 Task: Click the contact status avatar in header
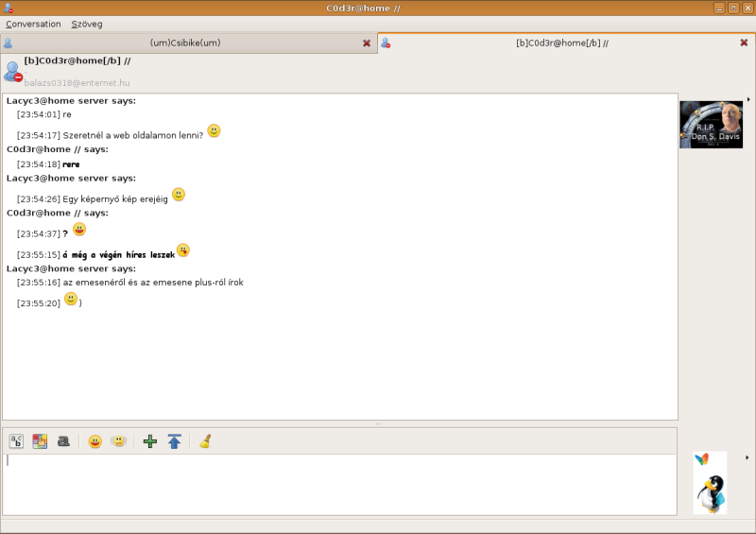pyautogui.click(x=13, y=72)
